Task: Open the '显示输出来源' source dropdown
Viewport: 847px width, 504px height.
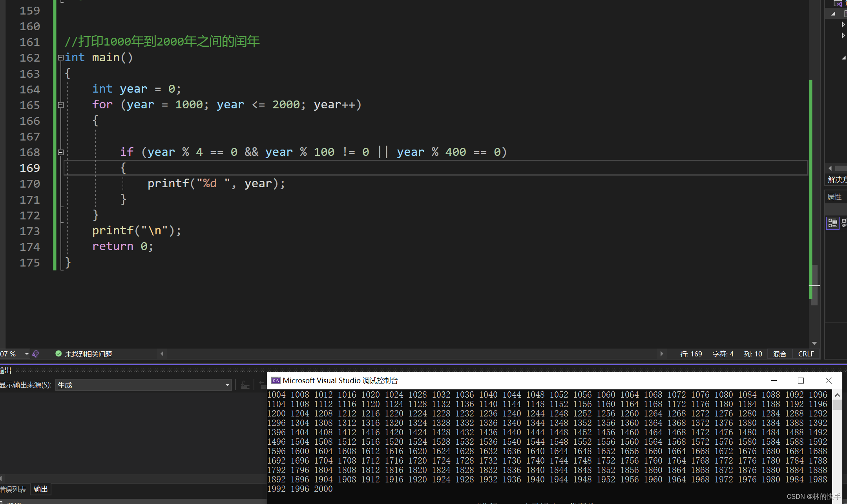Action: [144, 385]
